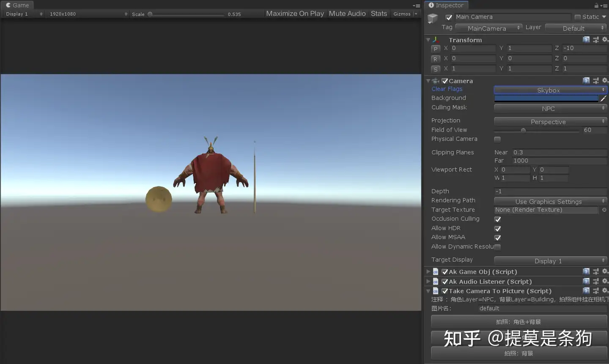This screenshot has width=609, height=364.
Task: Click the Maximize On Play button
Action: 295,14
